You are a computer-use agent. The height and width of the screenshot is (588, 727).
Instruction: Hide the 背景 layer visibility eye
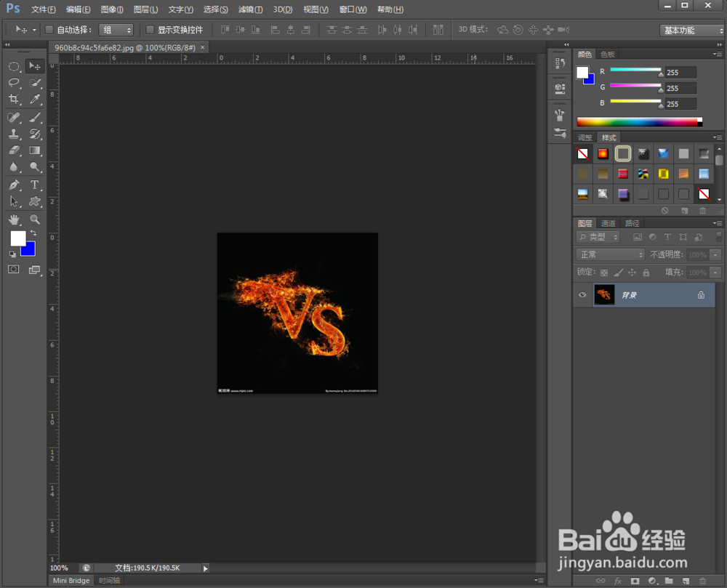[582, 294]
